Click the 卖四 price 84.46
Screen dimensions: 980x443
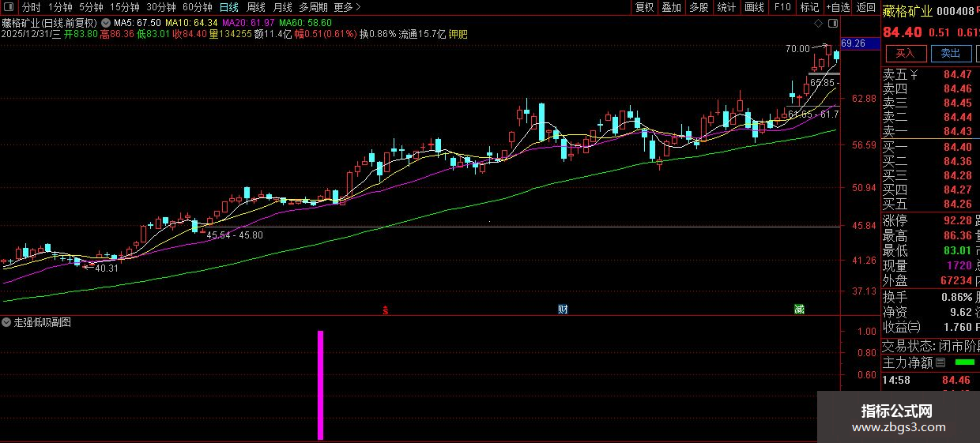coord(958,89)
